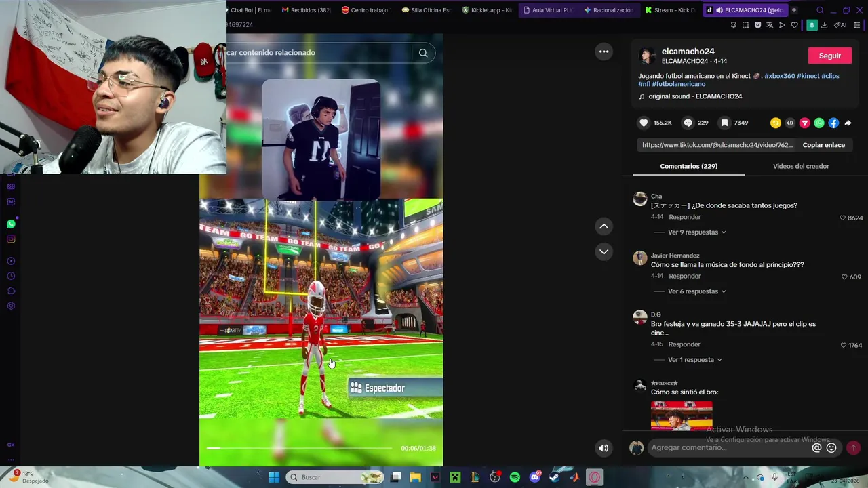Save video with bookmark icon

(x=724, y=123)
